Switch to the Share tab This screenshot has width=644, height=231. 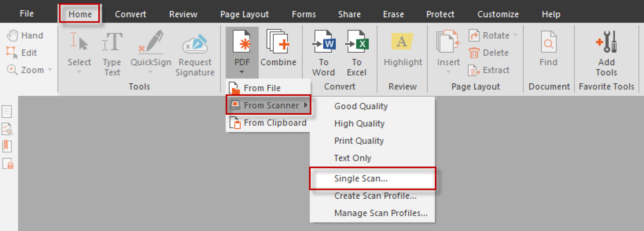349,14
